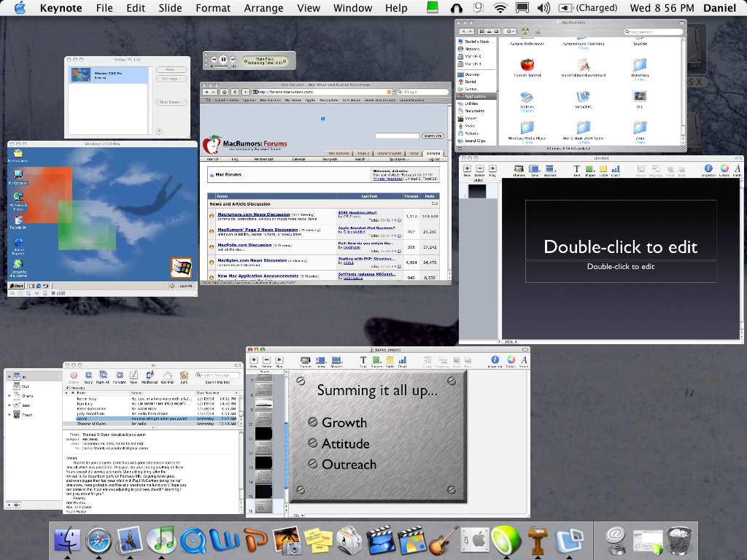Click the Windows Start button in Virtual PC
This screenshot has height=560, width=747.
pyautogui.click(x=17, y=287)
